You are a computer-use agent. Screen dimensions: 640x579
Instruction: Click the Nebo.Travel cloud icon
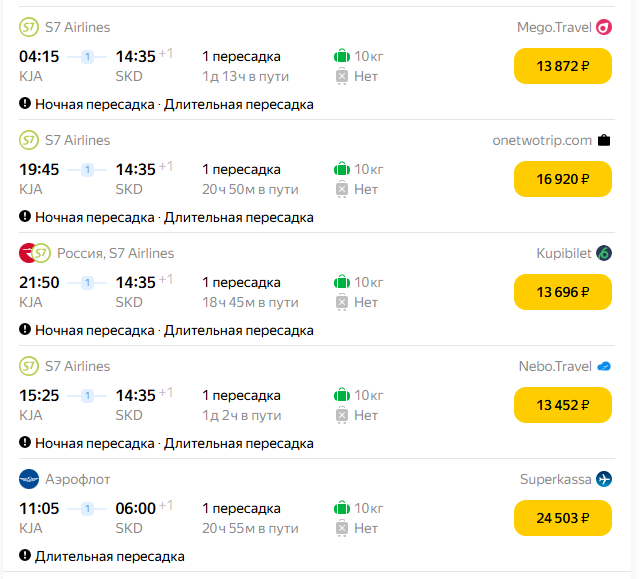click(x=603, y=366)
